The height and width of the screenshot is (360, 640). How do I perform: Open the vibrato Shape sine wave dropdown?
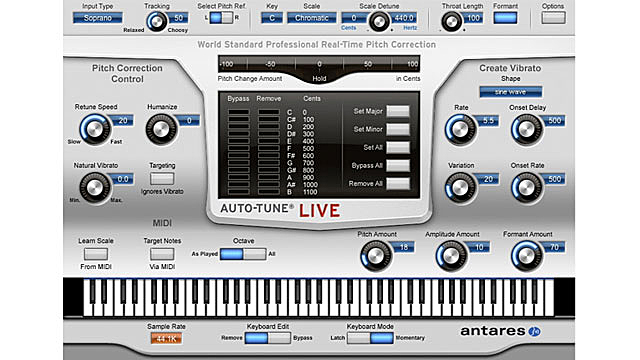(x=511, y=92)
